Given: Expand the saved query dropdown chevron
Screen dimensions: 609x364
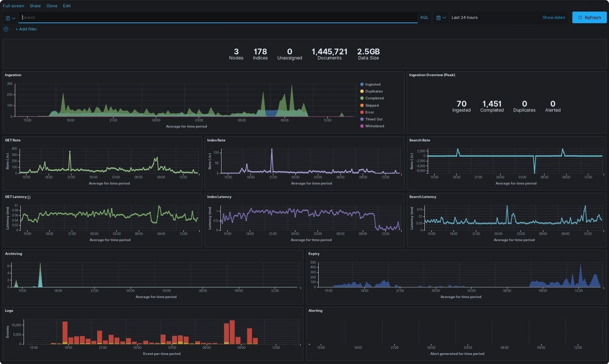Looking at the screenshot, I should point(14,18).
